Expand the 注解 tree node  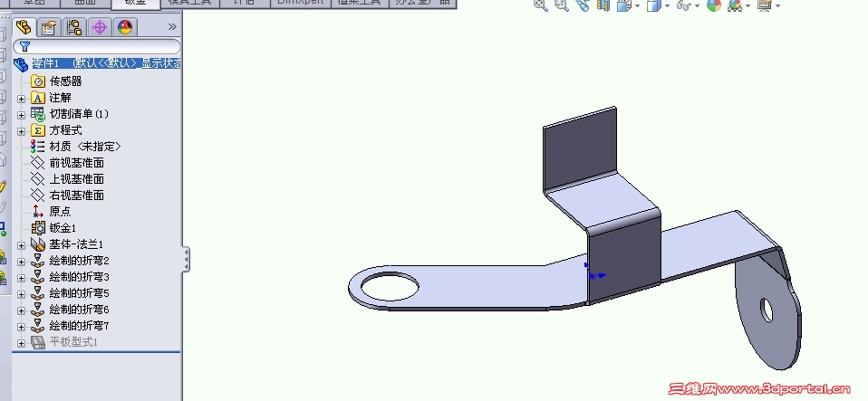tap(21, 99)
